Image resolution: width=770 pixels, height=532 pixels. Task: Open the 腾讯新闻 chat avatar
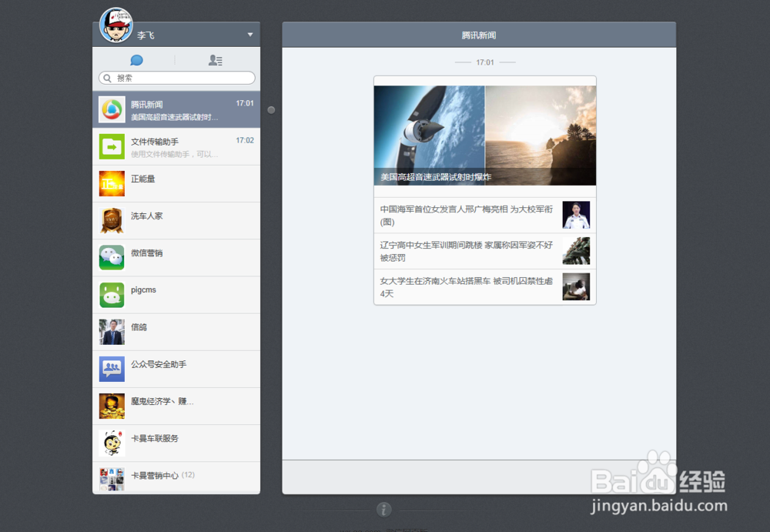[x=112, y=109]
